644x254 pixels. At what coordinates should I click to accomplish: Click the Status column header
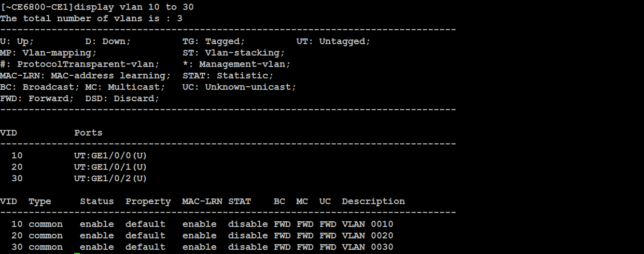(x=97, y=202)
